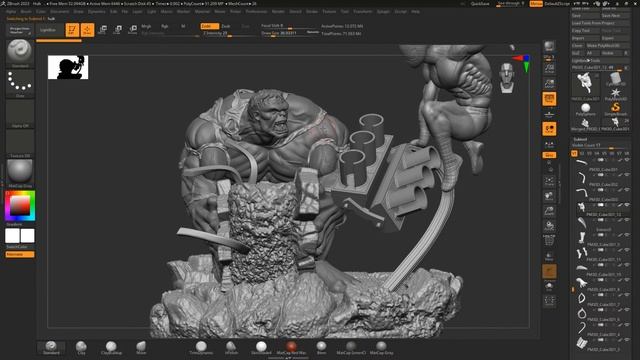
Task: Open the Dots stroke picker thumbnail
Action: coord(20,84)
